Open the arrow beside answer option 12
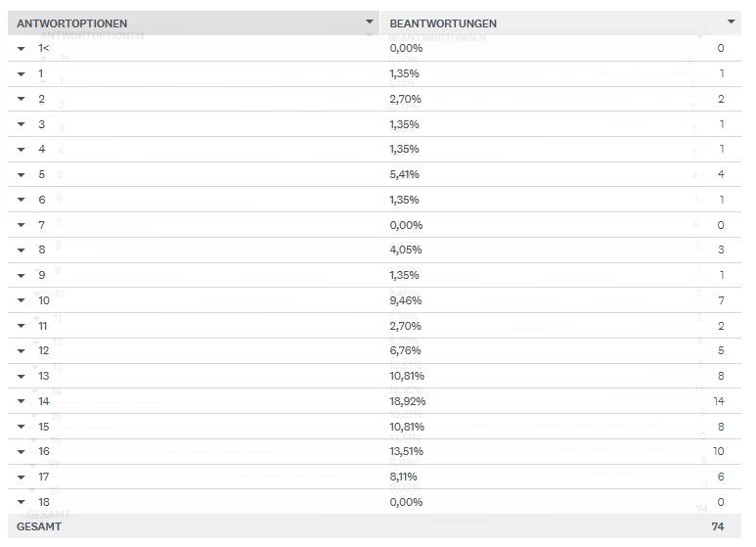This screenshot has height=547, width=756. [22, 350]
